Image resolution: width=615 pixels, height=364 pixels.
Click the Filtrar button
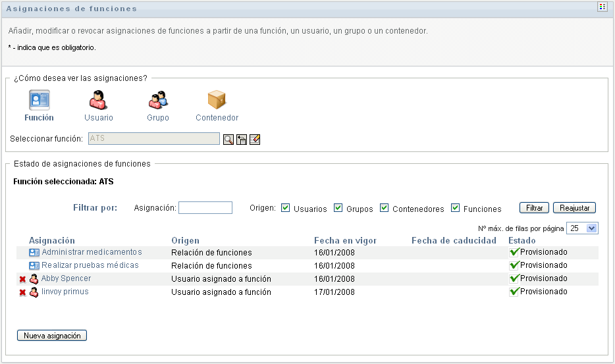(534, 208)
